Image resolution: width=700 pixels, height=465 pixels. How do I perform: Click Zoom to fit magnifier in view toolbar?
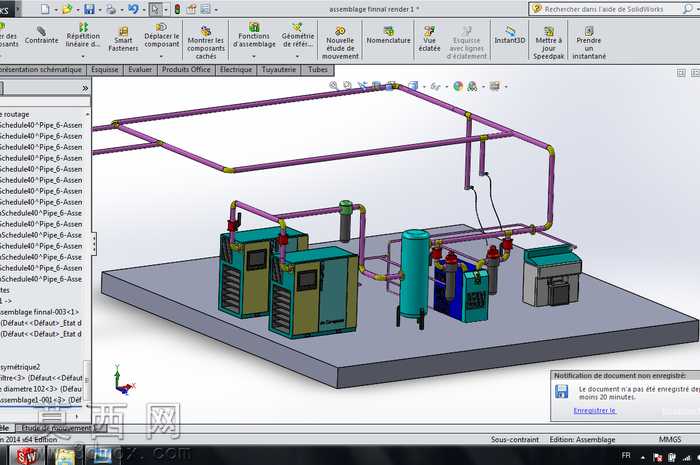click(333, 86)
